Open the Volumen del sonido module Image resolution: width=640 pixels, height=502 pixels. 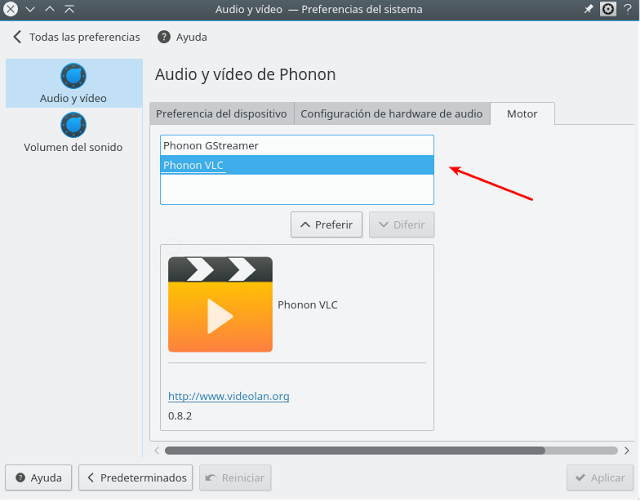(x=73, y=133)
